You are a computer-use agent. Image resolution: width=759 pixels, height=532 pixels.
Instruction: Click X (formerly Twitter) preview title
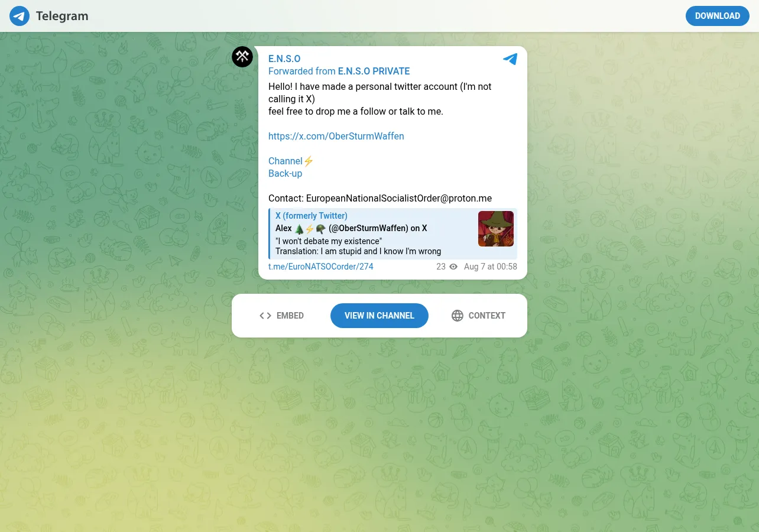(x=312, y=216)
